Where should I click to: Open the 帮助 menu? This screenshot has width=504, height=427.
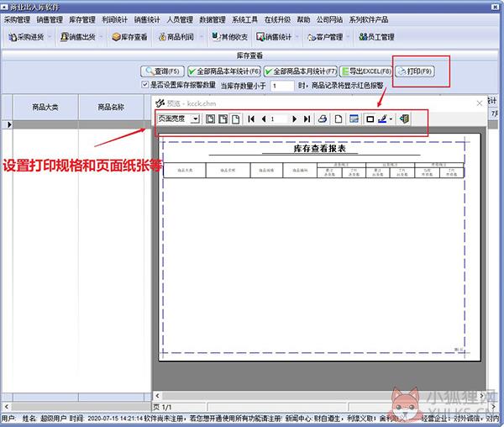303,19
